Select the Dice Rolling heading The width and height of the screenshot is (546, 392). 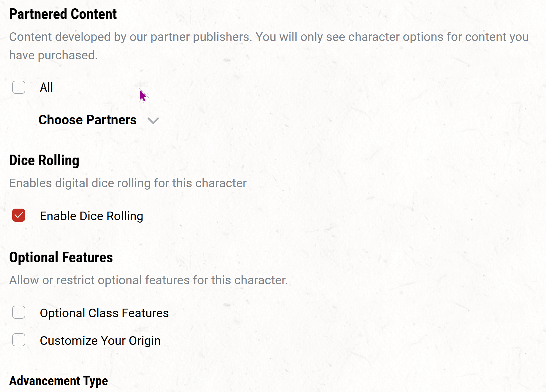[x=44, y=161]
